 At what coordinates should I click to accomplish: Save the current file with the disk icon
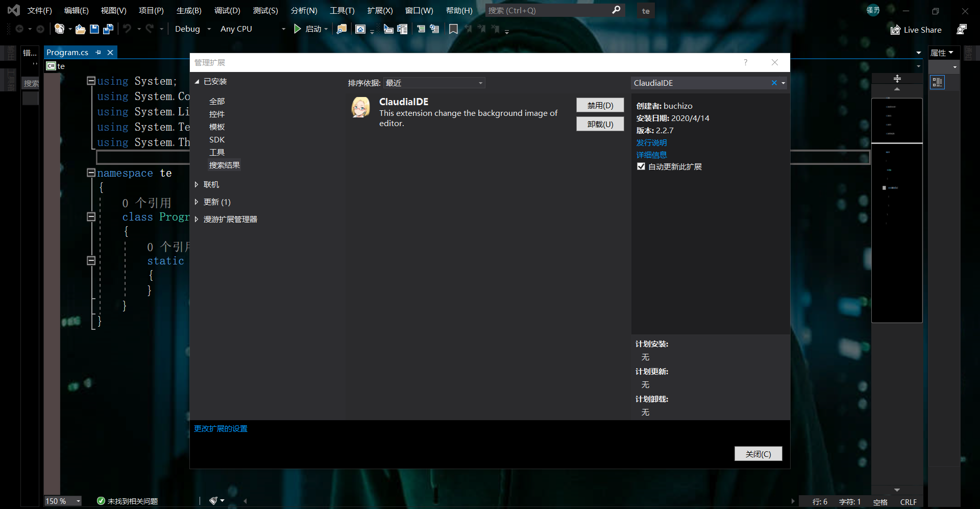point(94,29)
